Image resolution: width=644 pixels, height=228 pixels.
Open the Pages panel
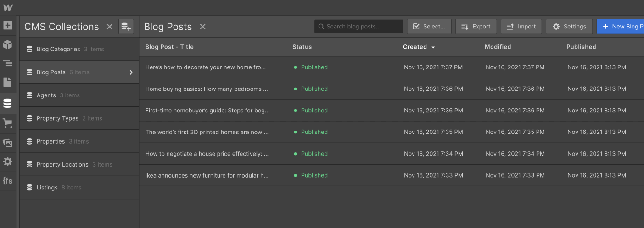(x=8, y=82)
